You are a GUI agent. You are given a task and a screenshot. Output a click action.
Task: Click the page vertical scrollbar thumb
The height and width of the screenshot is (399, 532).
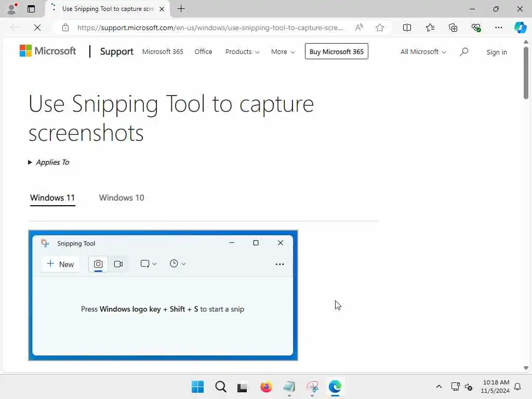[526, 73]
